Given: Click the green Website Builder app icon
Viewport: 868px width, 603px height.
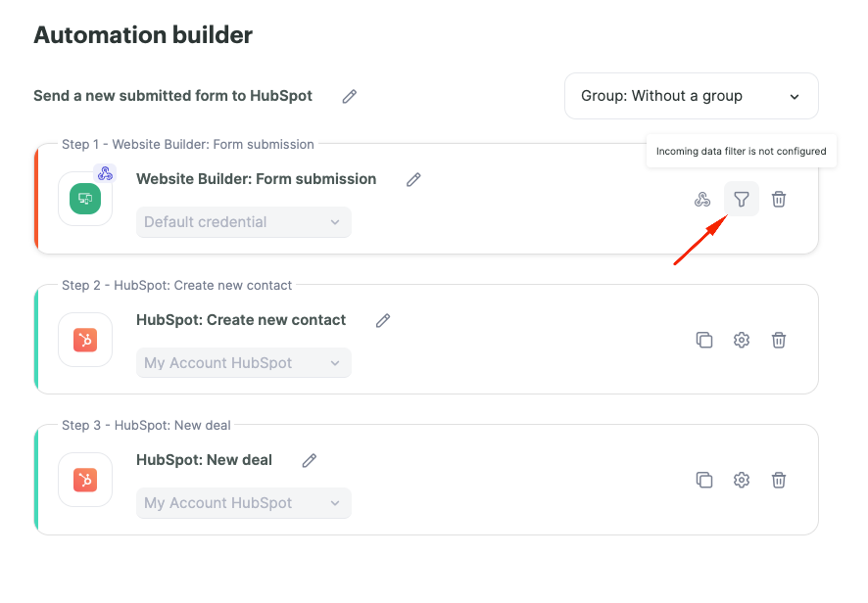Looking at the screenshot, I should pyautogui.click(x=85, y=199).
